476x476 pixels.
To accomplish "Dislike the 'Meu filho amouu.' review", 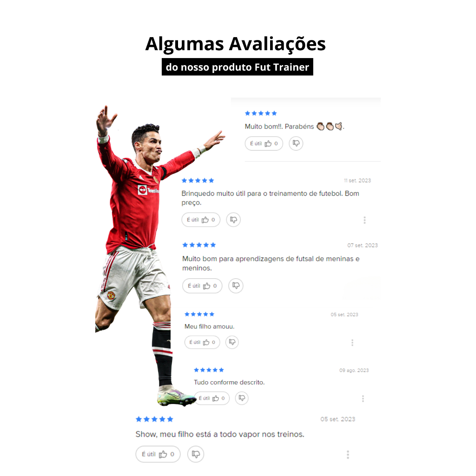I will coord(232,342).
